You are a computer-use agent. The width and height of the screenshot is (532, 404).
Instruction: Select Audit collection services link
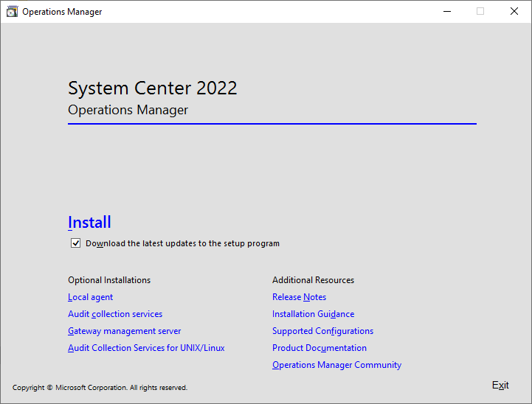tap(115, 314)
